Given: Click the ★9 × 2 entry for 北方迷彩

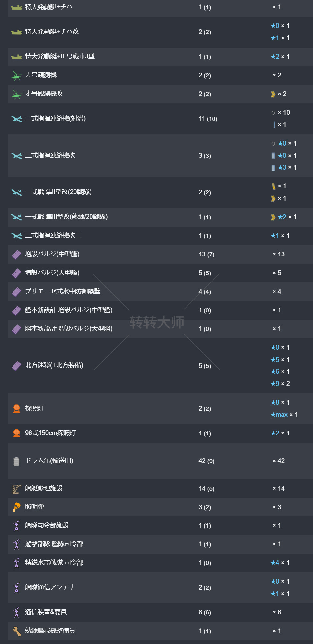Looking at the screenshot, I should [x=280, y=384].
